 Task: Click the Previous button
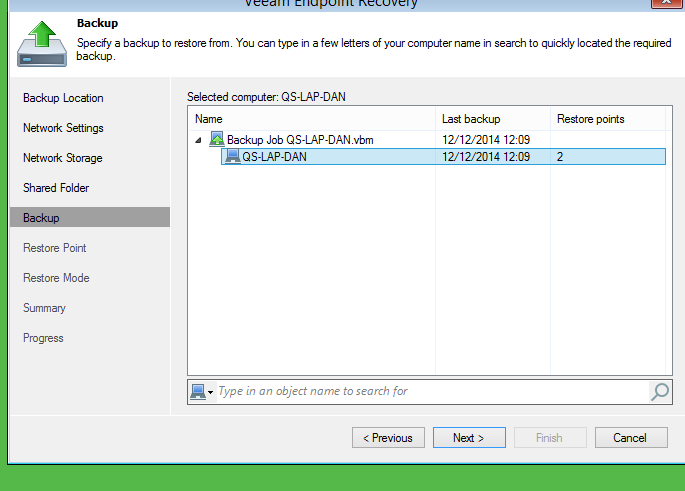click(388, 438)
